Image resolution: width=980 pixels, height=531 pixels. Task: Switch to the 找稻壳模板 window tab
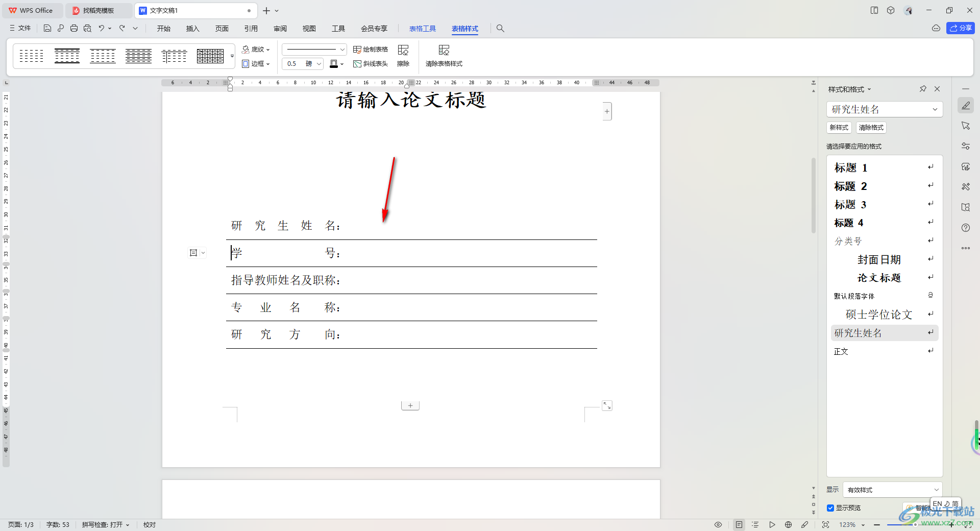(99, 11)
